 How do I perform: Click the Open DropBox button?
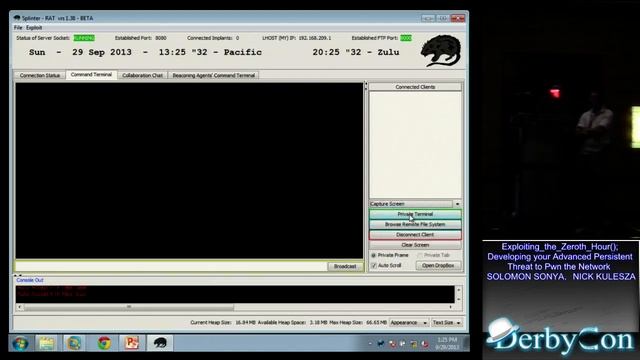(438, 265)
